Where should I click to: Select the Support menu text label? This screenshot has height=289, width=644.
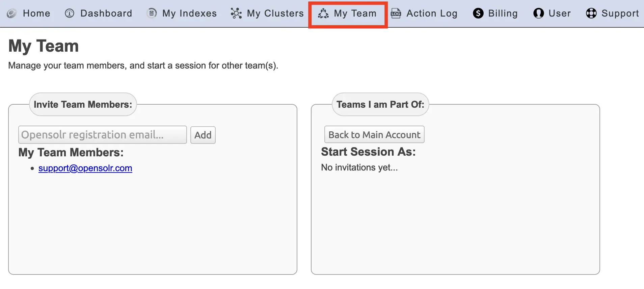point(620,14)
